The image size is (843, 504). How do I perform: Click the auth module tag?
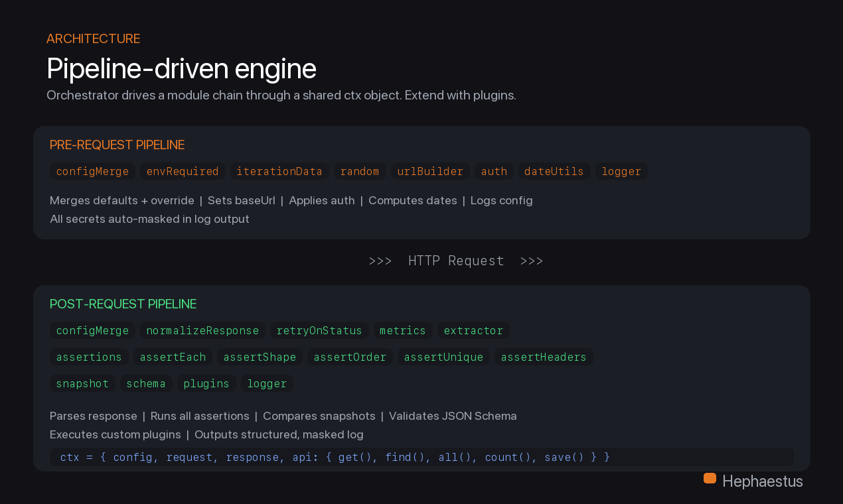click(x=494, y=171)
